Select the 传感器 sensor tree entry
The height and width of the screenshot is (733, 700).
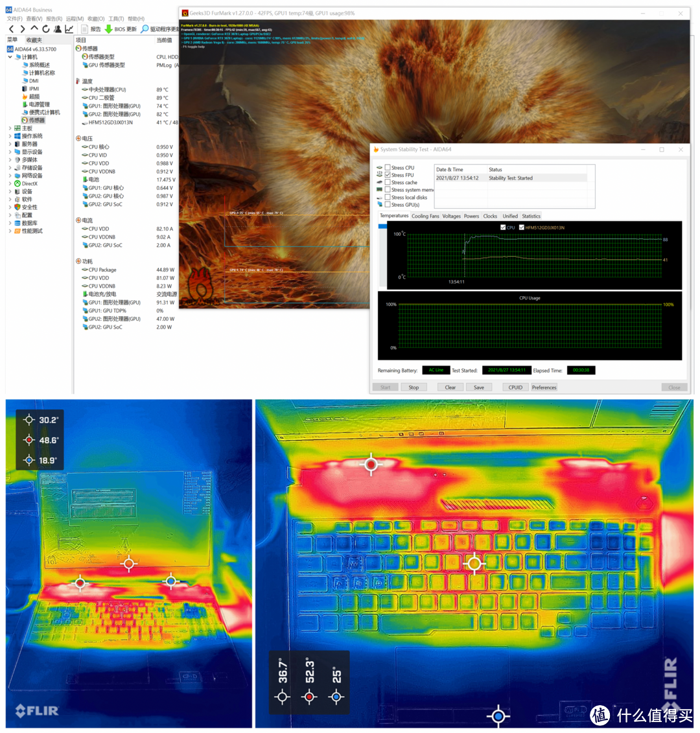pos(36,121)
